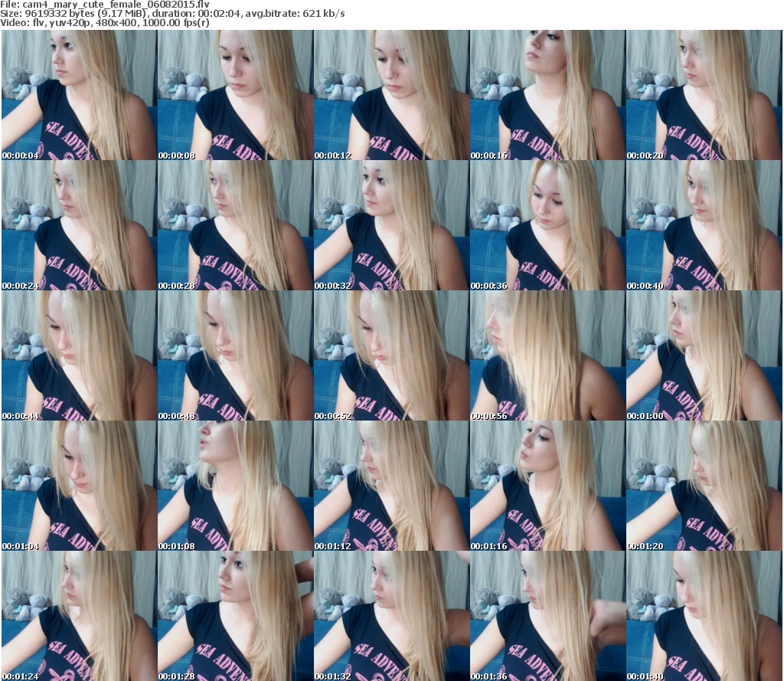The image size is (784, 681).
Task: Open the thumbnail stamped 00:00:28
Action: point(235,225)
